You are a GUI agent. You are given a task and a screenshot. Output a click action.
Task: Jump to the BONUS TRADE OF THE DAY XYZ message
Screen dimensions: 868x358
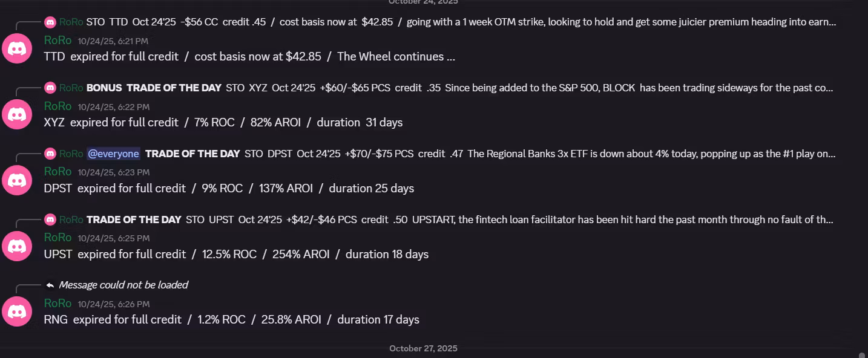(460, 88)
